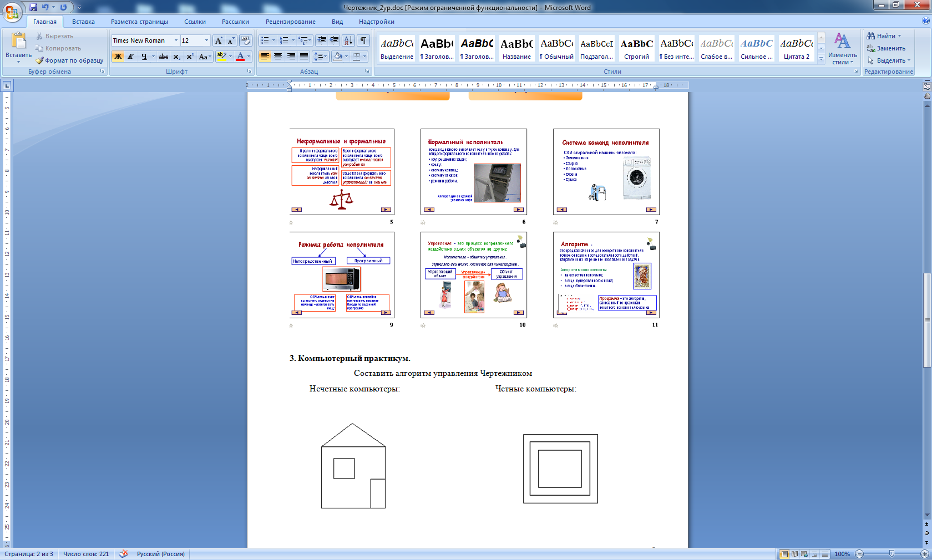Screen dimensions: 932x560
Task: Open font name dropdown Times New Roman
Action: coord(176,40)
